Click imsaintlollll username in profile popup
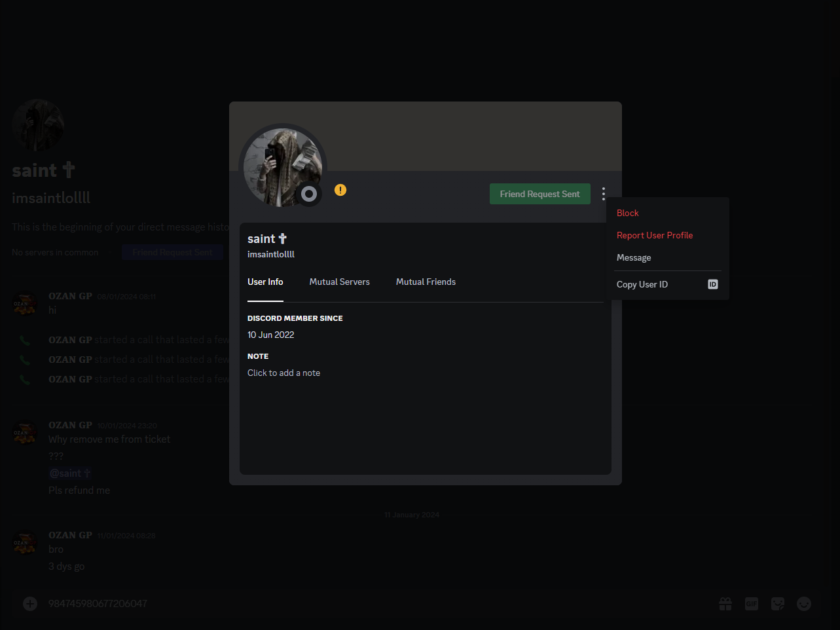Screen dimensions: 840x630 (x=271, y=254)
